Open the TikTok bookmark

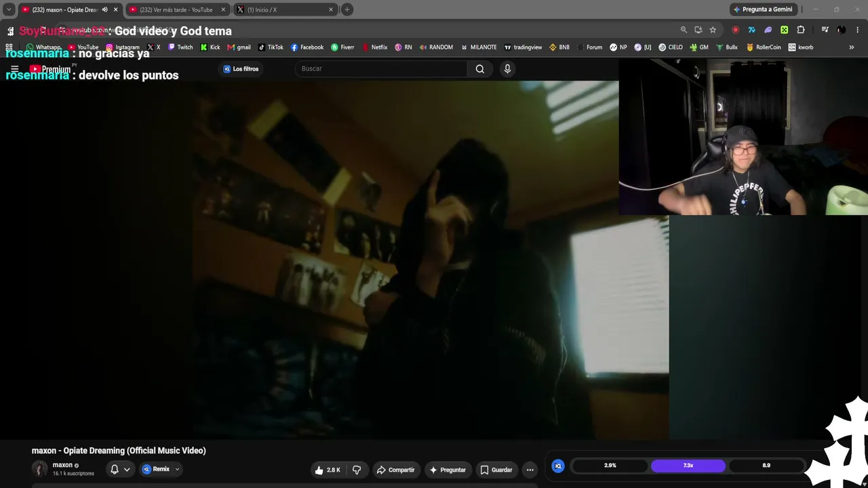click(271, 47)
